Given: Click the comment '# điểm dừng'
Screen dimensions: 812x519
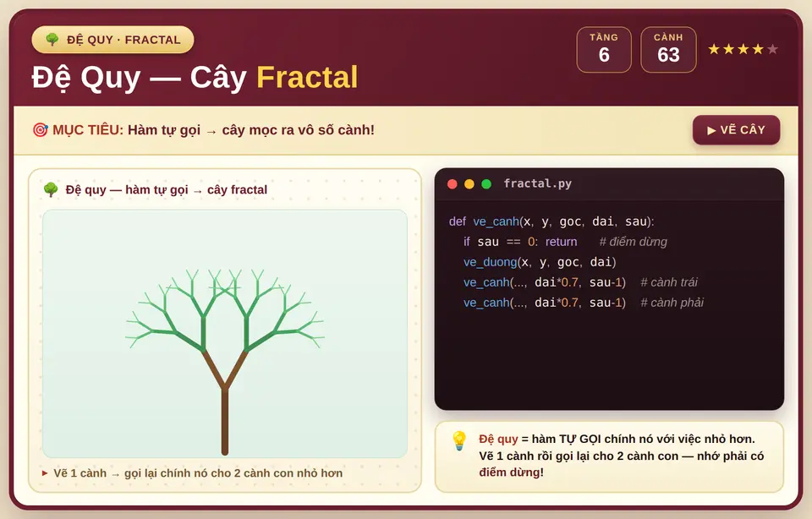Looking at the screenshot, I should pyautogui.click(x=633, y=242).
